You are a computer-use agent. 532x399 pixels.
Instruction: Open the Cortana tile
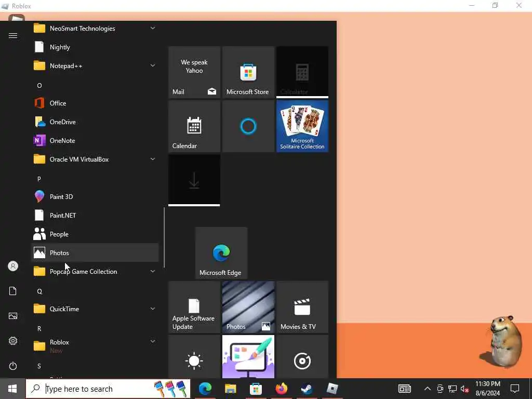point(248,126)
